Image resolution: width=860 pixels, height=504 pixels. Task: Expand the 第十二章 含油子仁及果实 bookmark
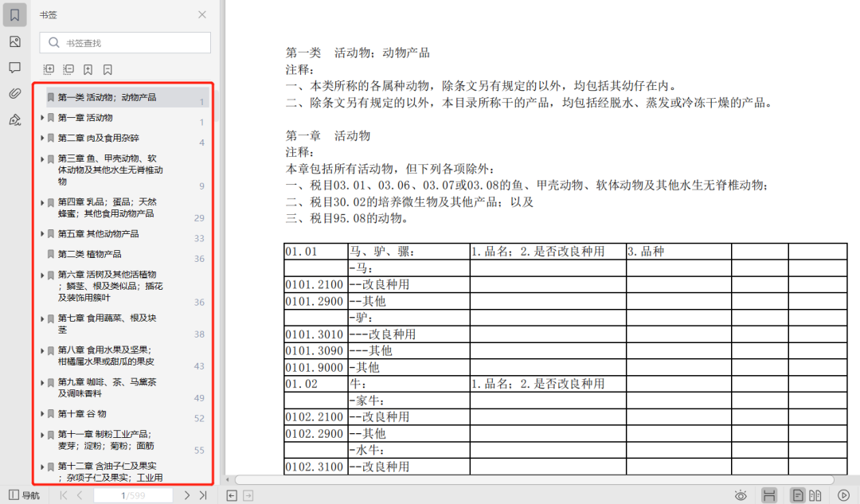point(42,466)
